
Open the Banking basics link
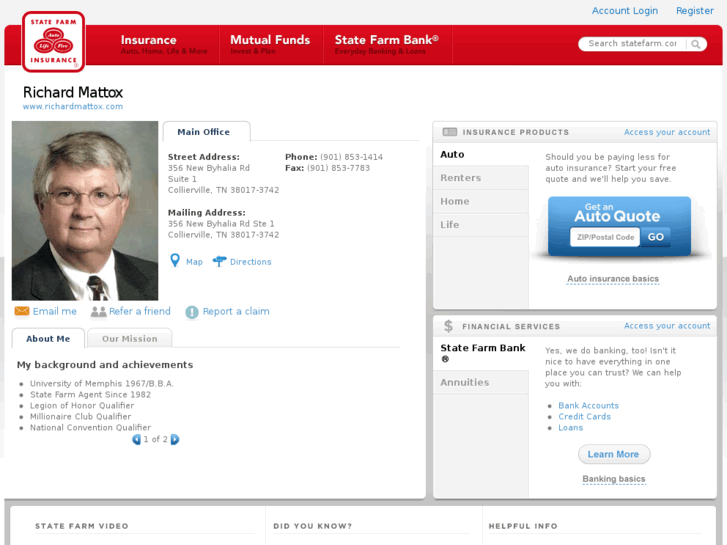[x=614, y=479]
